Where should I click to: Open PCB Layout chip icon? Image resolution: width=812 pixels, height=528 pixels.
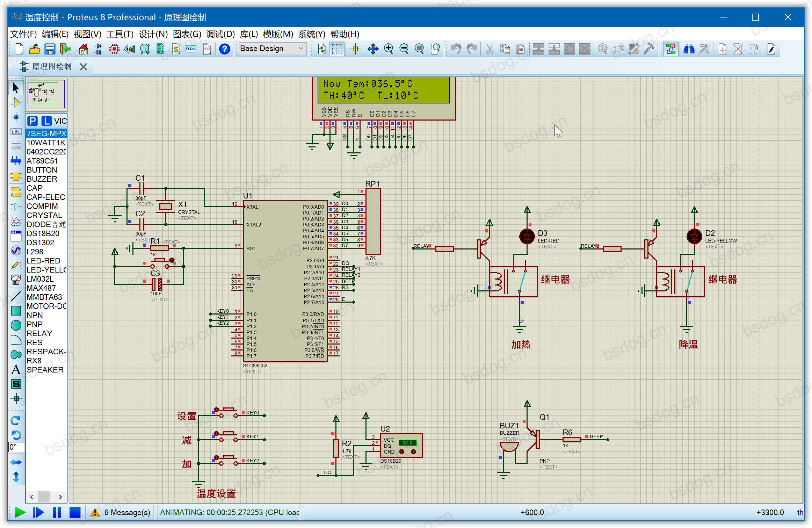(x=114, y=49)
